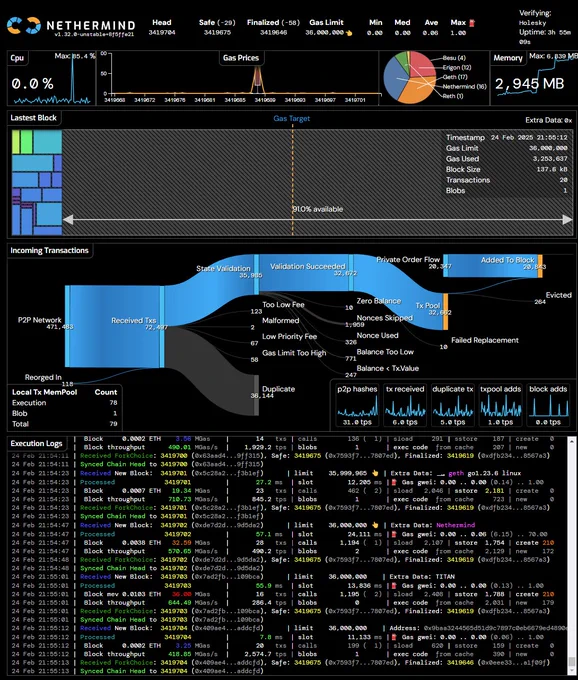The height and width of the screenshot is (680, 578).
Task: Click the Execution Logs scrollbar
Action: [572, 555]
